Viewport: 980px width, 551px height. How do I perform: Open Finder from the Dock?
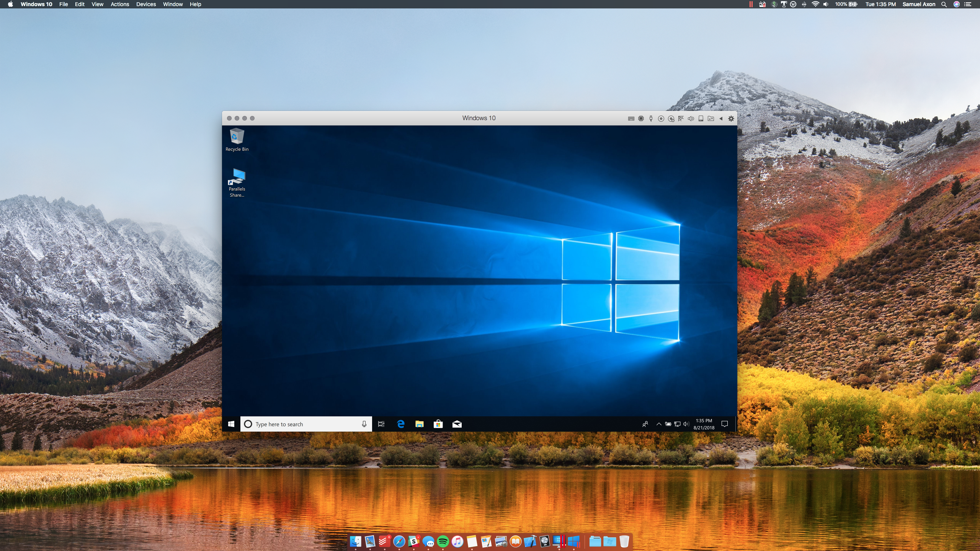[356, 541]
